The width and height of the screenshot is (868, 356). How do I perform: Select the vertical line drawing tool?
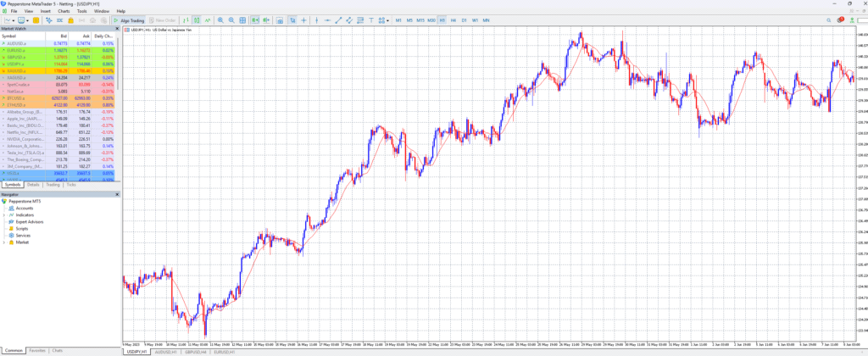click(317, 20)
